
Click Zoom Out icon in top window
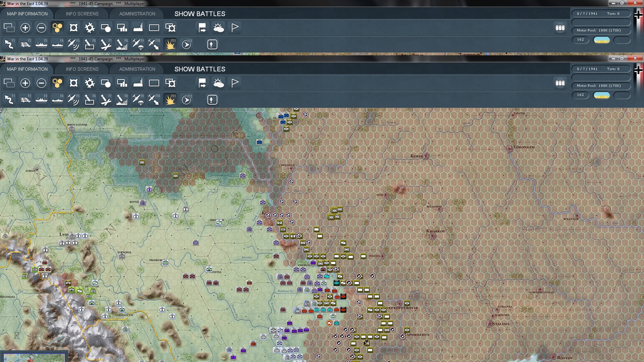tap(41, 28)
